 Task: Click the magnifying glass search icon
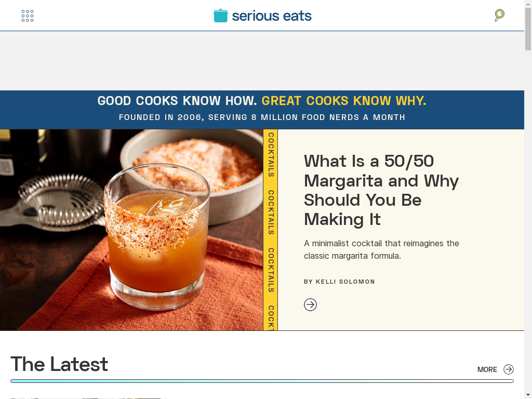click(499, 15)
